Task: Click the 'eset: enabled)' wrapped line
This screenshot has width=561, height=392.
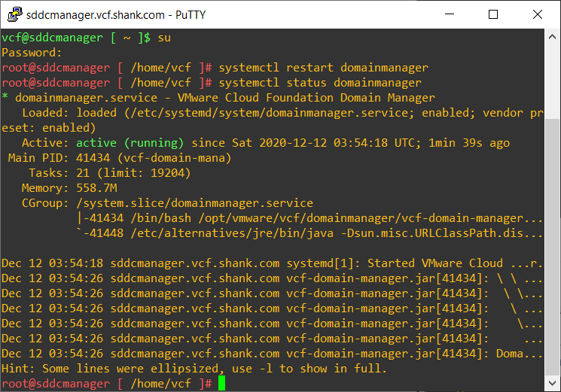Action: (x=49, y=128)
